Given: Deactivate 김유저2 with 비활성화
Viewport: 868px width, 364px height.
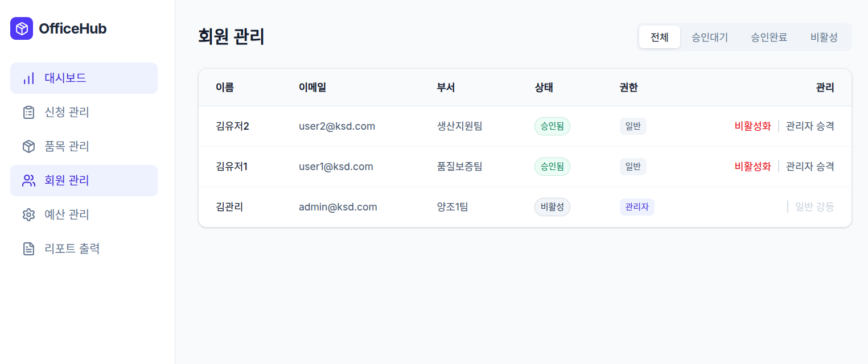Looking at the screenshot, I should pos(752,126).
